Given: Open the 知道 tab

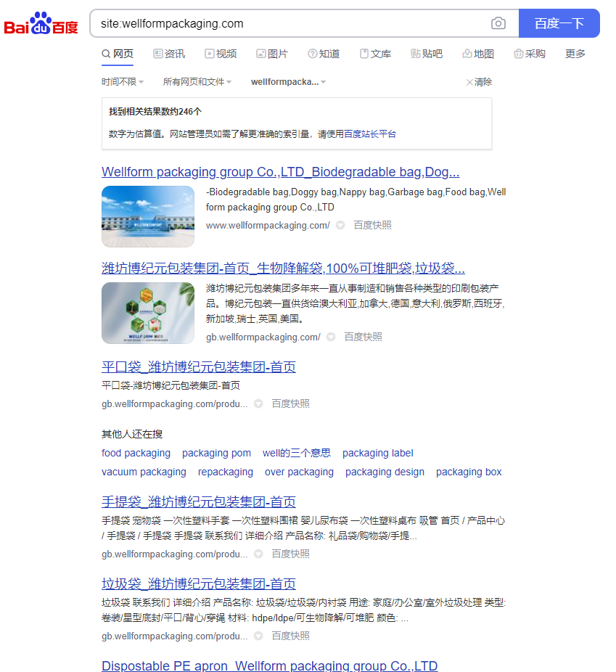Looking at the screenshot, I should (324, 54).
